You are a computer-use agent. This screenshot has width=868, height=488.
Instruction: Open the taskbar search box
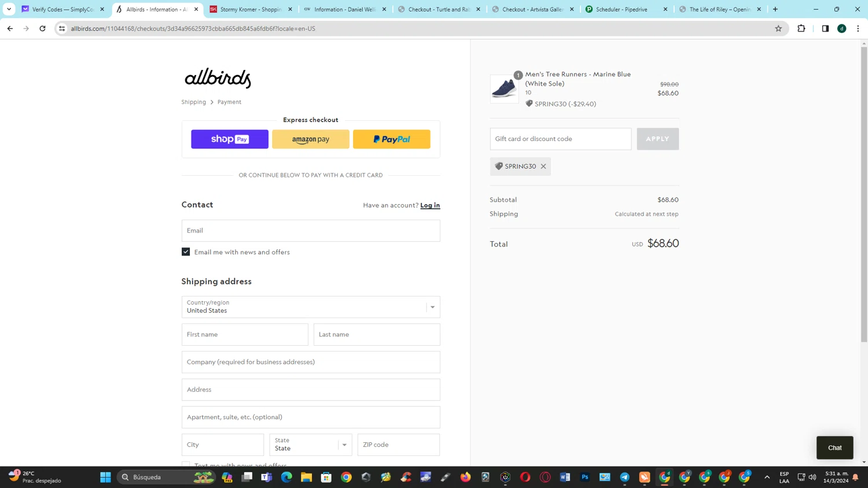point(167,477)
